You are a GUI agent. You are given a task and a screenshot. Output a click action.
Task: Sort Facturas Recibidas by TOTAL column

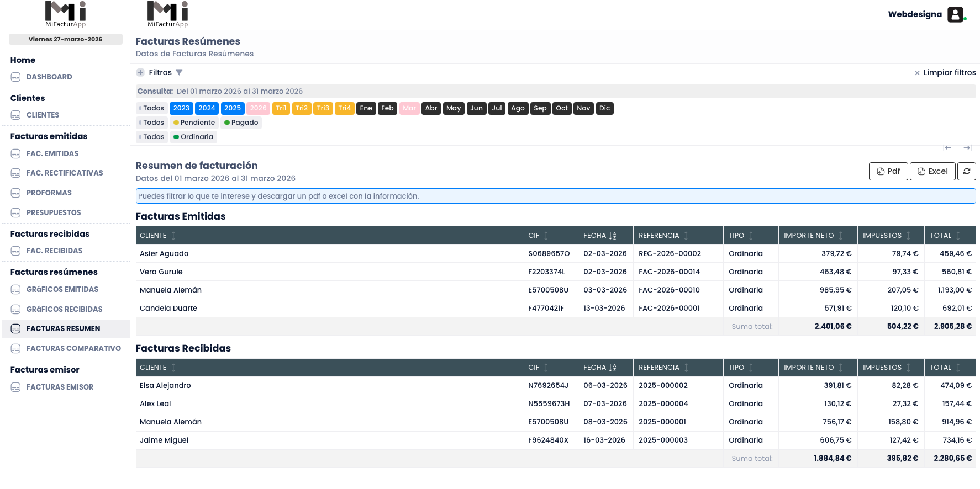click(958, 368)
